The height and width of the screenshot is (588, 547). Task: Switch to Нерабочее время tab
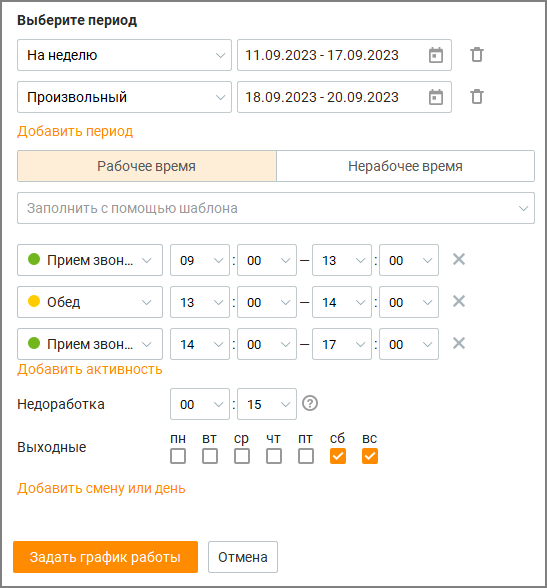(x=406, y=166)
